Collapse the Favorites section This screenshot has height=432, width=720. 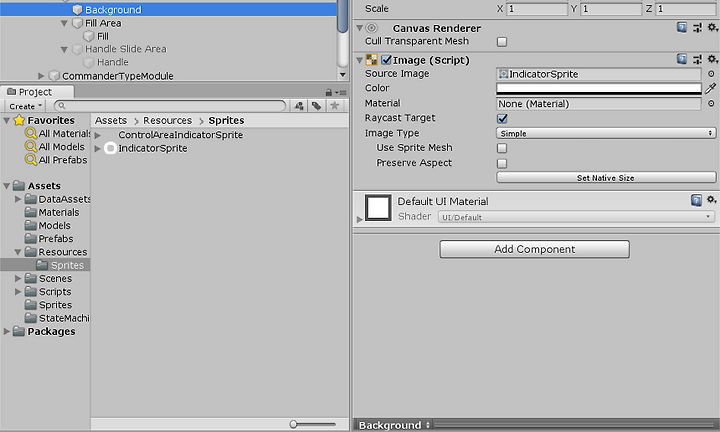click(6, 120)
